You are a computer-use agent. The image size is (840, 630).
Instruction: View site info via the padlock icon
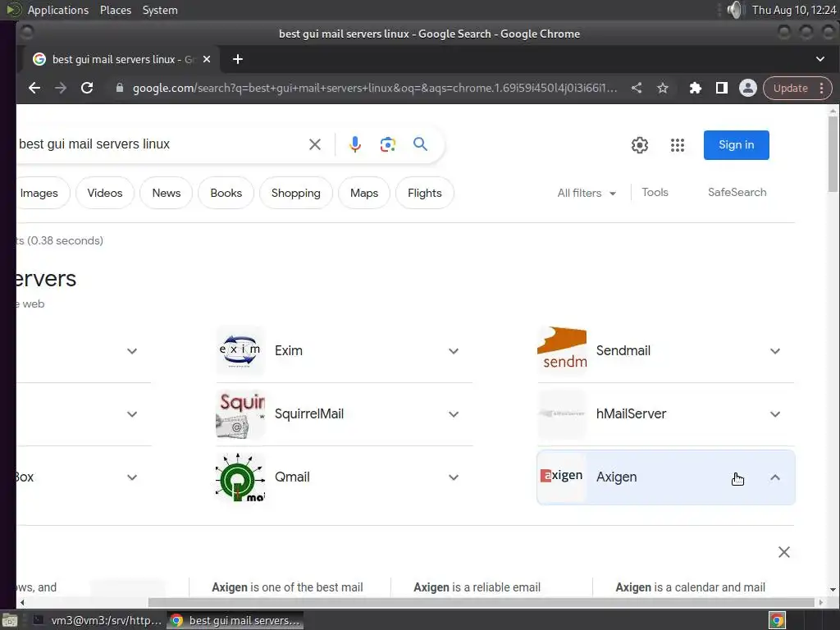[x=120, y=89]
